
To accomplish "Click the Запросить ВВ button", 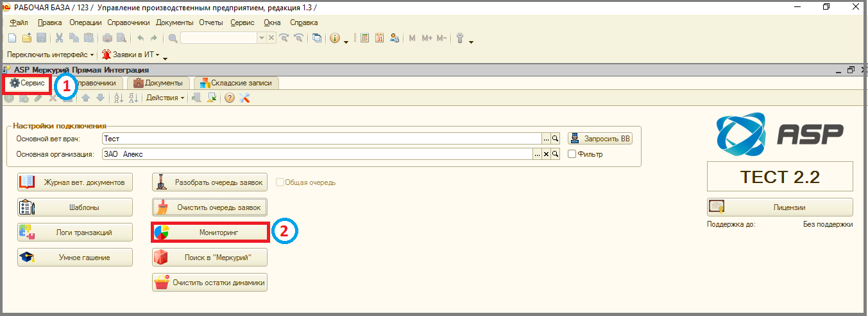I will [600, 139].
